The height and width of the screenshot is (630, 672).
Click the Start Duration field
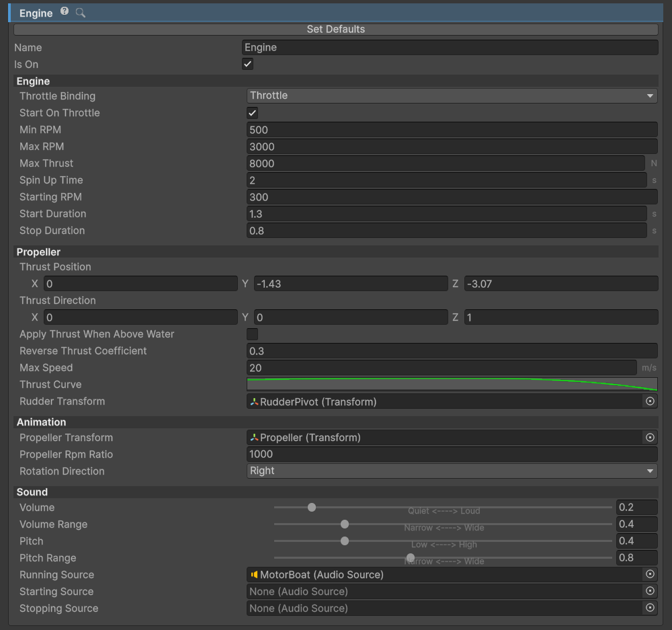[447, 214]
